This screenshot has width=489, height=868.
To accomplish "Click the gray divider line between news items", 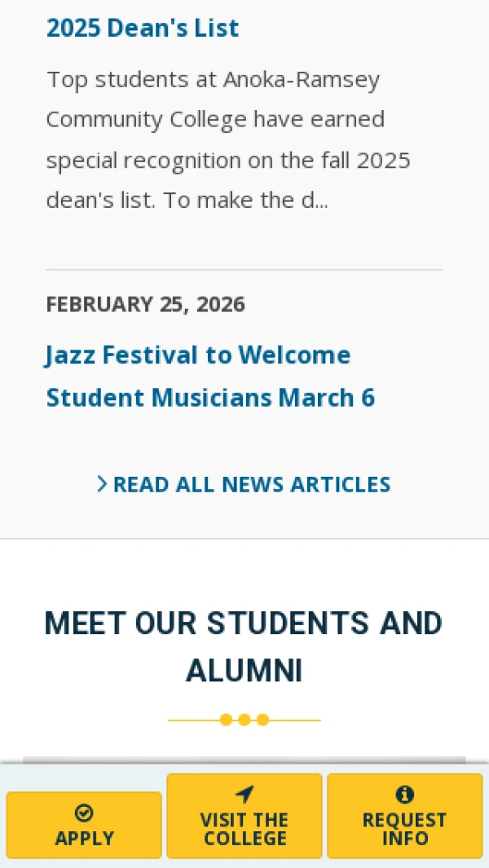I will coord(244,270).
